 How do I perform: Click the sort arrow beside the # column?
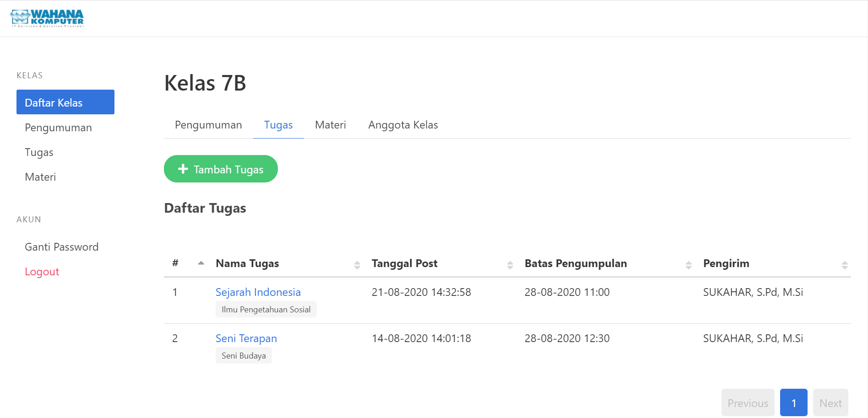click(201, 263)
